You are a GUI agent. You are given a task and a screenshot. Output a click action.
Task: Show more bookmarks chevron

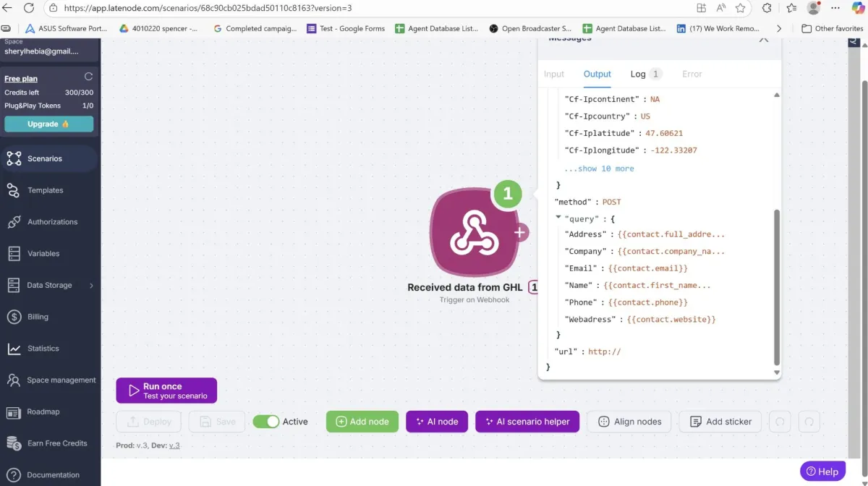pyautogui.click(x=779, y=28)
